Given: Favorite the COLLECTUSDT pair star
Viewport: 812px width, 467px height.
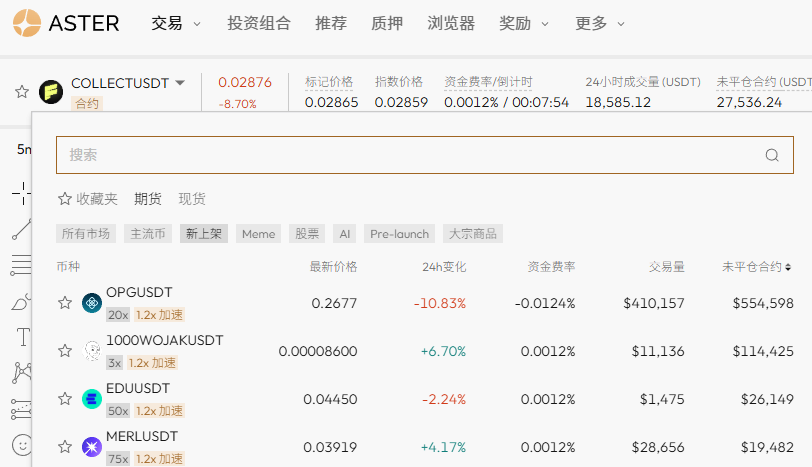Looking at the screenshot, I should (22, 92).
